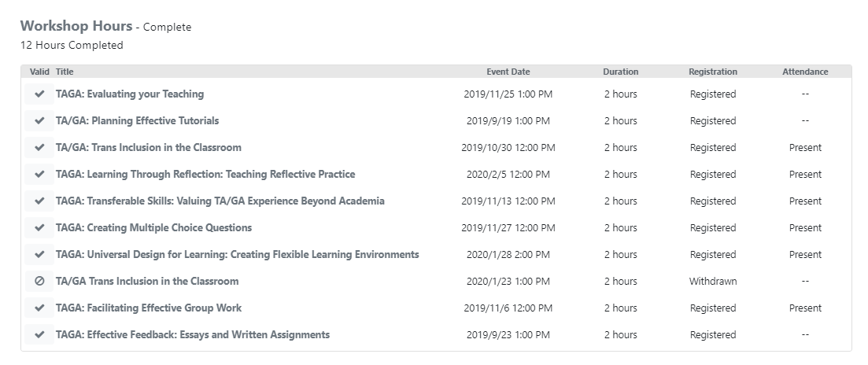868x365 pixels.
Task: Open TAGA: Evaluating your Teaching workshop
Action: (130, 94)
